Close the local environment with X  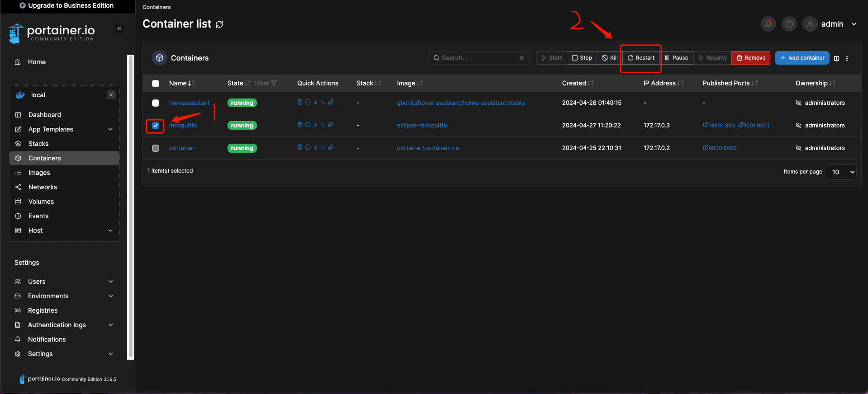click(x=111, y=95)
